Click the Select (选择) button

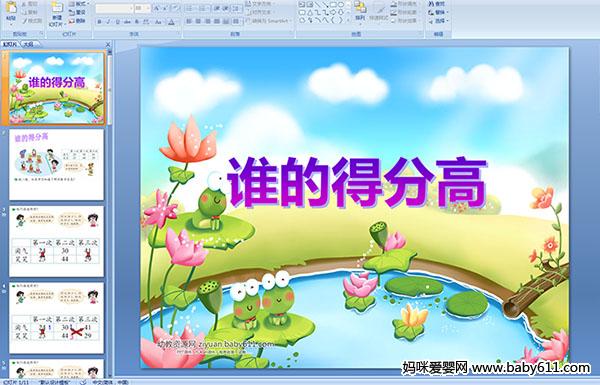coord(438,21)
